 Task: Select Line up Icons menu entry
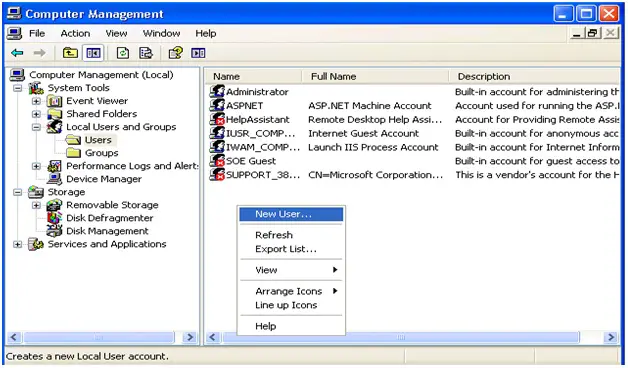(x=291, y=305)
